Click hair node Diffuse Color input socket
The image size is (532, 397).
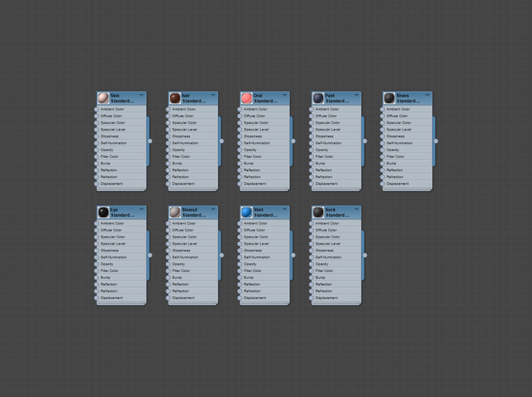pyautogui.click(x=168, y=116)
